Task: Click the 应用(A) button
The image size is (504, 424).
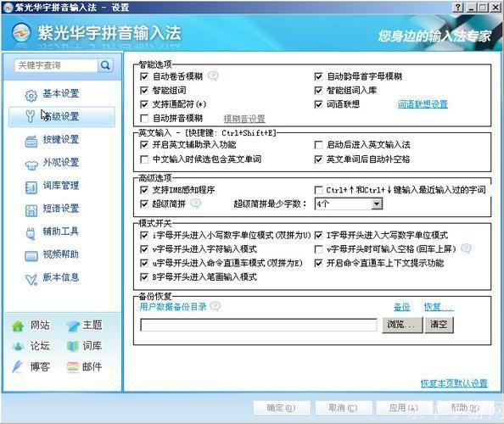Action: pyautogui.click(x=405, y=408)
